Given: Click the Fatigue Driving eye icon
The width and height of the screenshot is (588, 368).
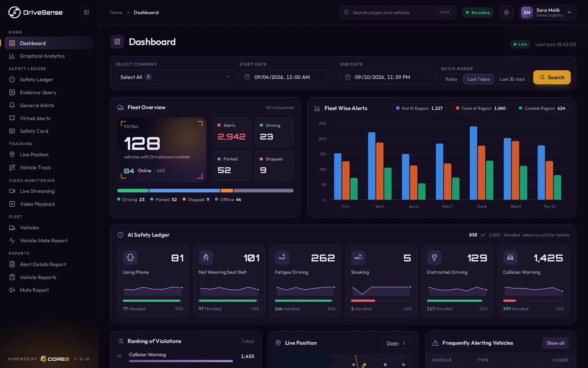Looking at the screenshot, I should [x=282, y=257].
